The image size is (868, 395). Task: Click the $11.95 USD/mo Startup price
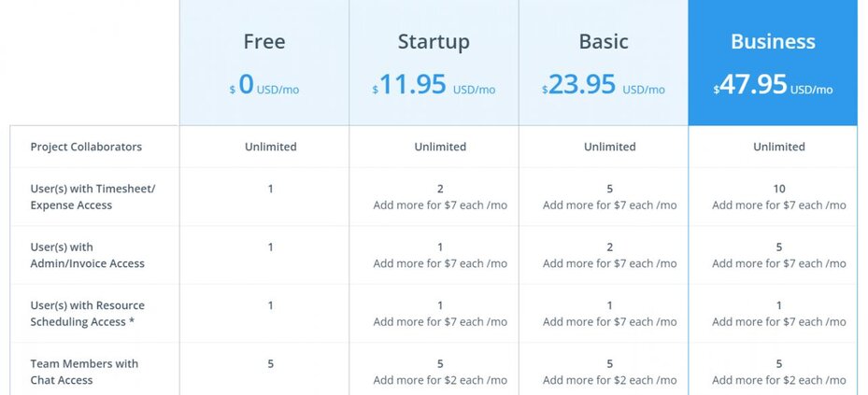click(434, 86)
